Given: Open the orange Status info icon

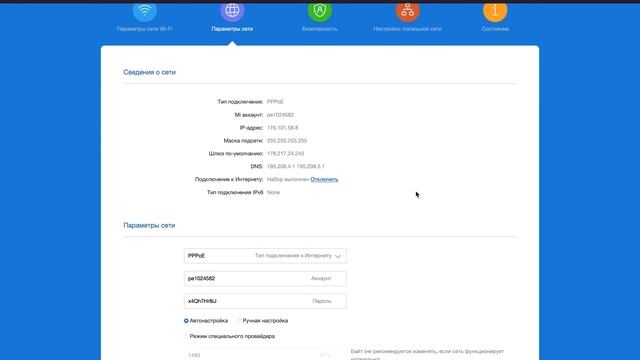Looking at the screenshot, I should [x=495, y=11].
